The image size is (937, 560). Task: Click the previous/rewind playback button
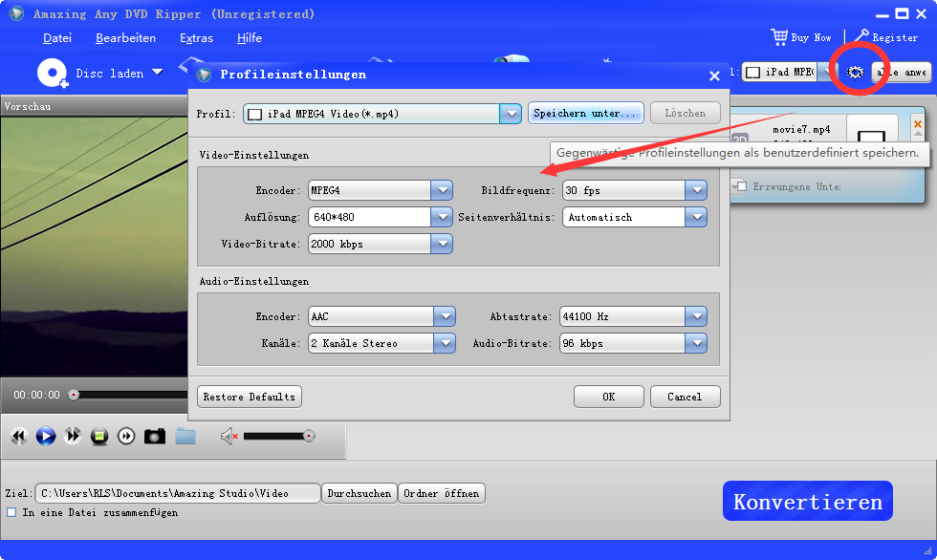[19, 437]
